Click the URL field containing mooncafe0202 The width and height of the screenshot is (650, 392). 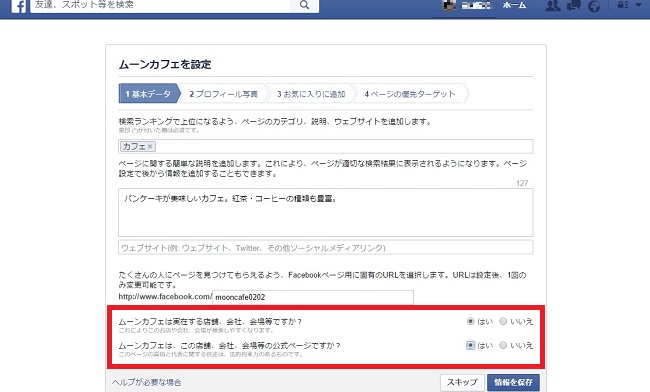[313, 297]
